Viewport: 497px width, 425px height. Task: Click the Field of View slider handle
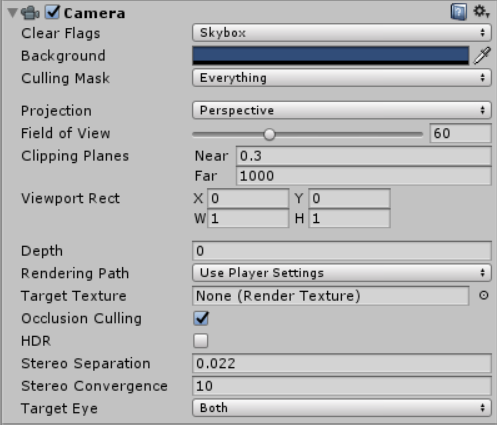[x=269, y=134]
